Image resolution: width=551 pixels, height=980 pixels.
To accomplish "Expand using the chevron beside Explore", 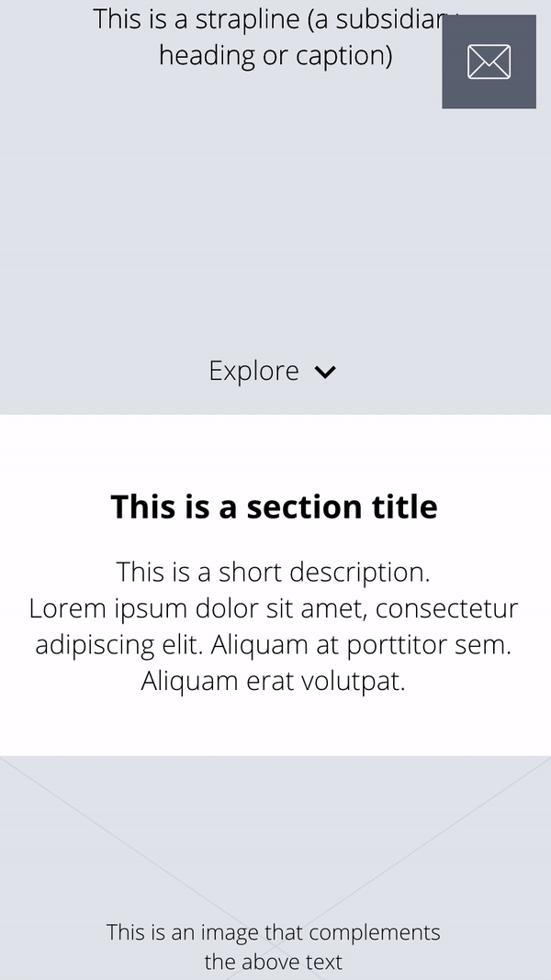I will [x=325, y=372].
